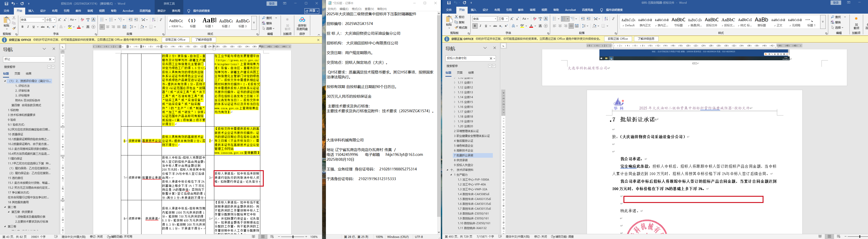Toggle superscript in 华科 Word ribbon
The image size is (868, 239).
pos(506,26)
